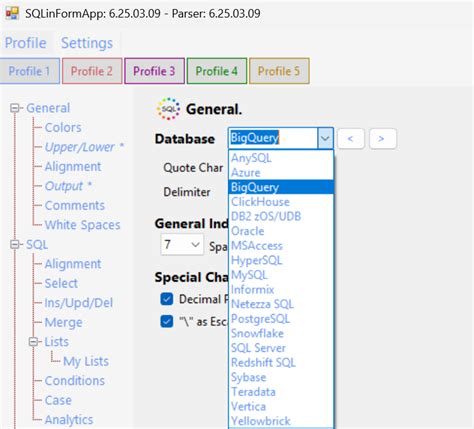Image resolution: width=474 pixels, height=429 pixels.
Task: Open Lists settings in tree
Action: pos(57,342)
